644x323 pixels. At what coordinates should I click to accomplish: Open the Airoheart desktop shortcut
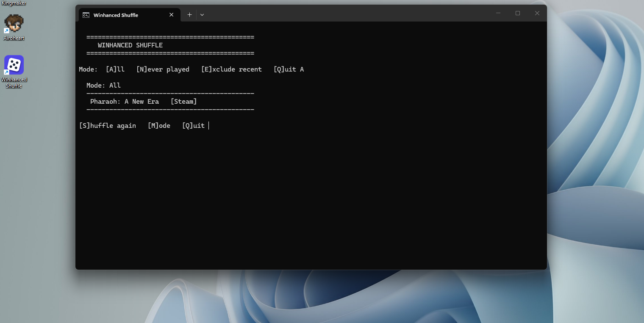(x=14, y=28)
